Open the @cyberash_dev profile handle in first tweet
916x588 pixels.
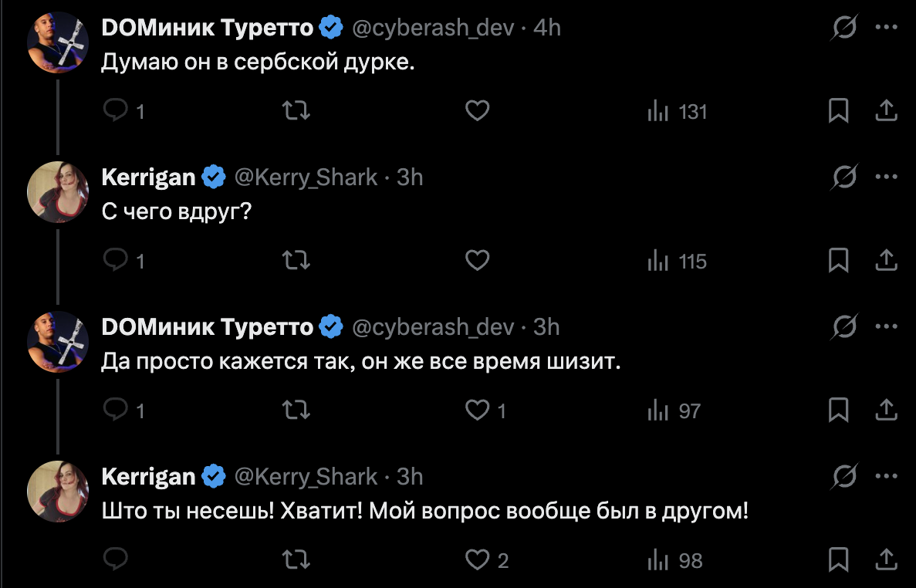[x=433, y=28]
